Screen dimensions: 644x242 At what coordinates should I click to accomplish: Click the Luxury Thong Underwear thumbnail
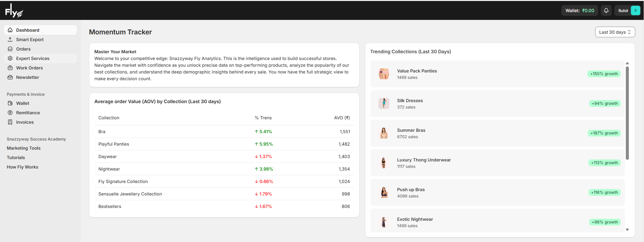coord(384,163)
